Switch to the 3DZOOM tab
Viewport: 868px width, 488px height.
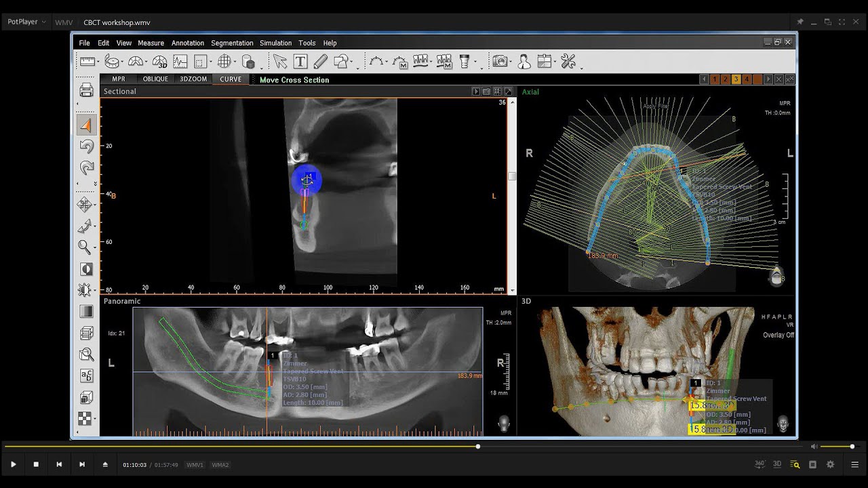coord(193,79)
